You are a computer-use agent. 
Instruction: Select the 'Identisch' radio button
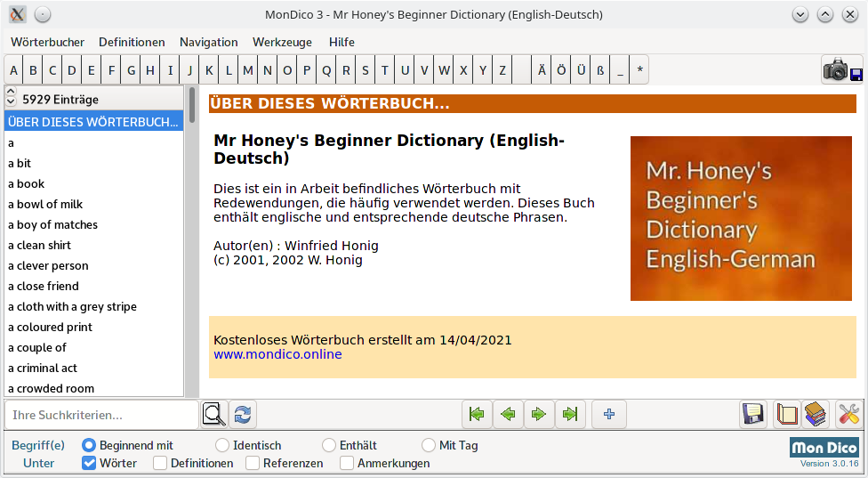coord(222,445)
